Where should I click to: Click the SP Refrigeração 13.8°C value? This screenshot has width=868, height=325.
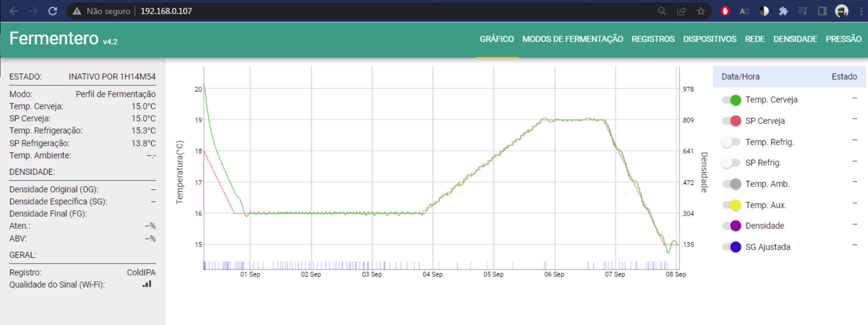[144, 144]
